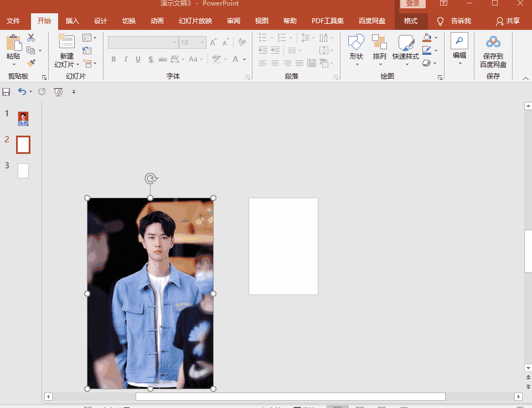This screenshot has height=408, width=532.
Task: Open the 动画 (Animations) tab
Action: pos(157,21)
